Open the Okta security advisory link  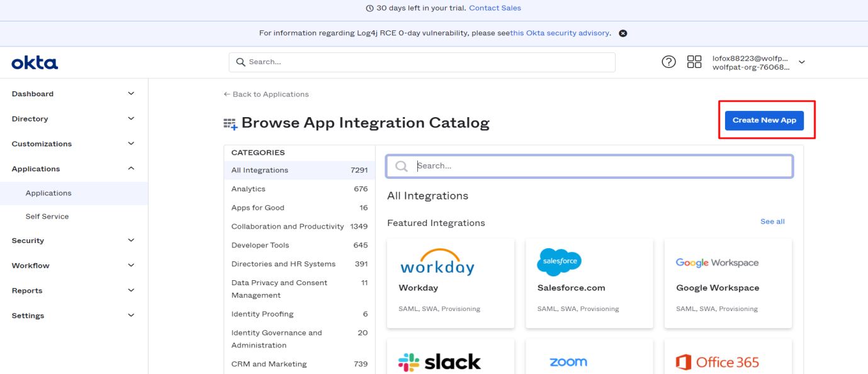(x=560, y=33)
